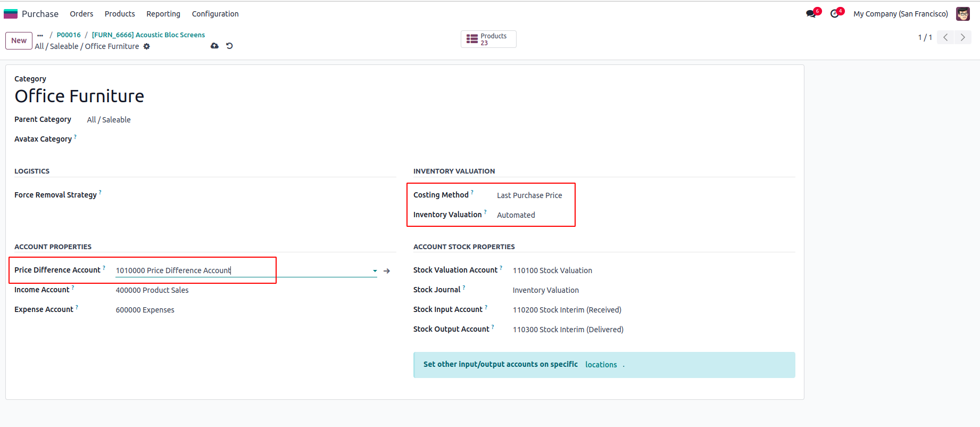Open the Costing Method selection
This screenshot has height=427, width=980.
click(529, 195)
